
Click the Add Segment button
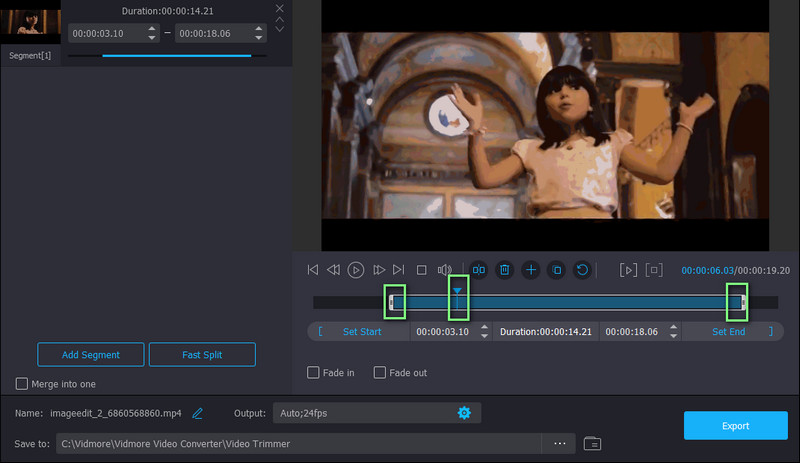tap(91, 355)
